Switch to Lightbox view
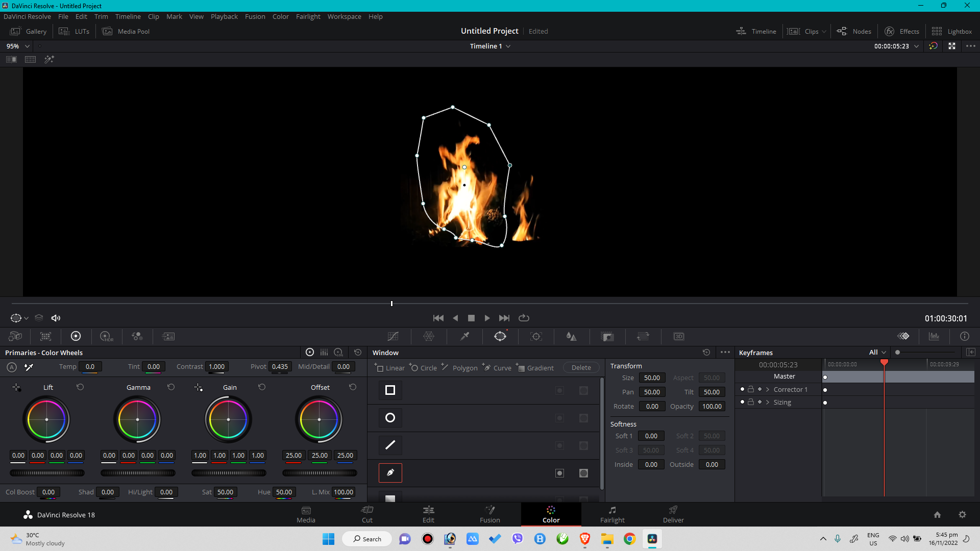The width and height of the screenshot is (980, 551). (951, 32)
